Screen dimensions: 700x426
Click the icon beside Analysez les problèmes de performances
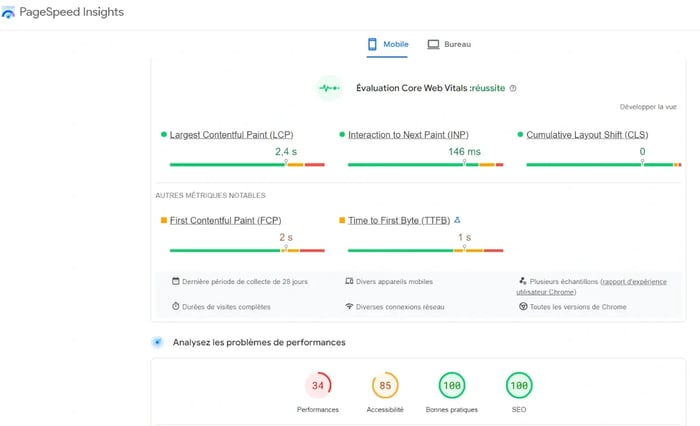pos(157,342)
